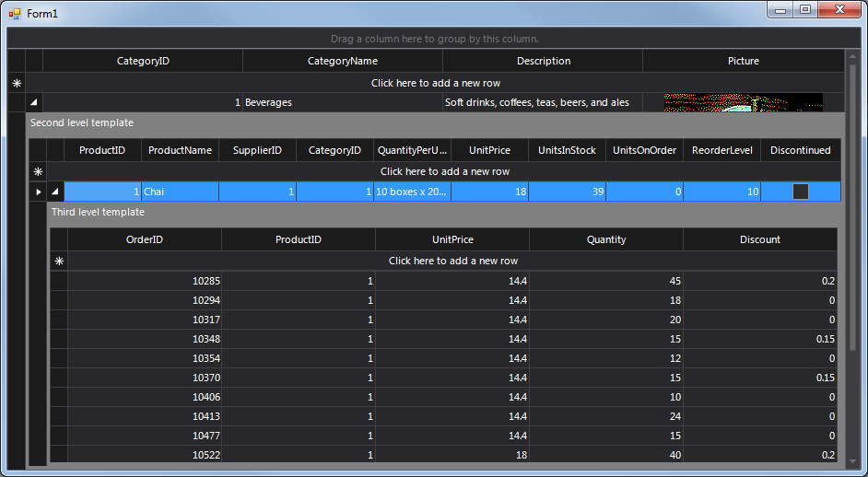The height and width of the screenshot is (477, 868).
Task: Click the new-row asterisk icon in top grid
Action: coord(17,83)
